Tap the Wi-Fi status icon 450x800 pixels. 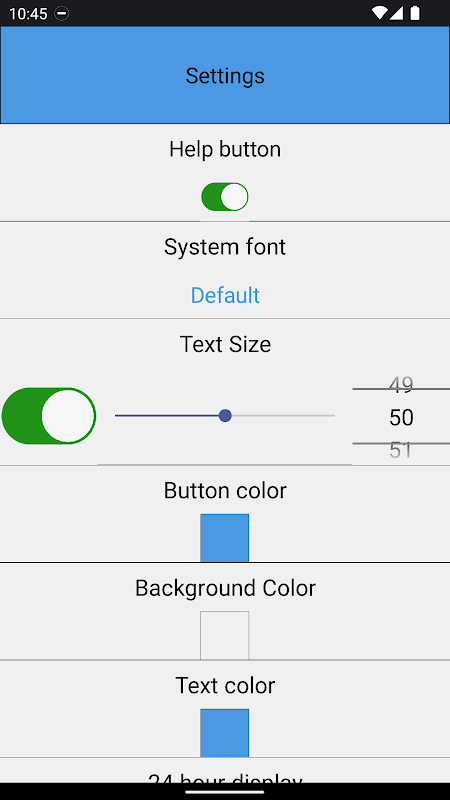click(x=379, y=13)
